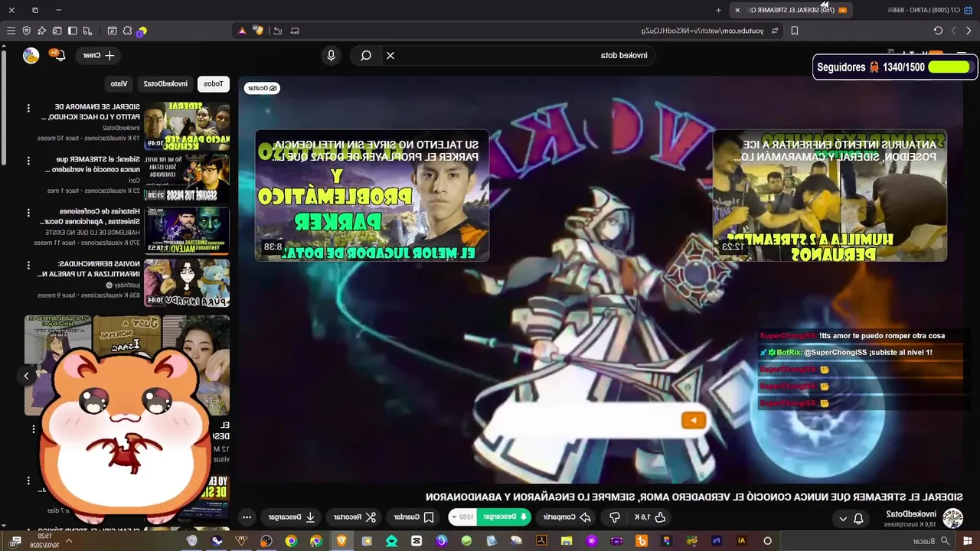980x551 pixels.
Task: Toggle the browser sidebar panel icon
Action: (73, 31)
